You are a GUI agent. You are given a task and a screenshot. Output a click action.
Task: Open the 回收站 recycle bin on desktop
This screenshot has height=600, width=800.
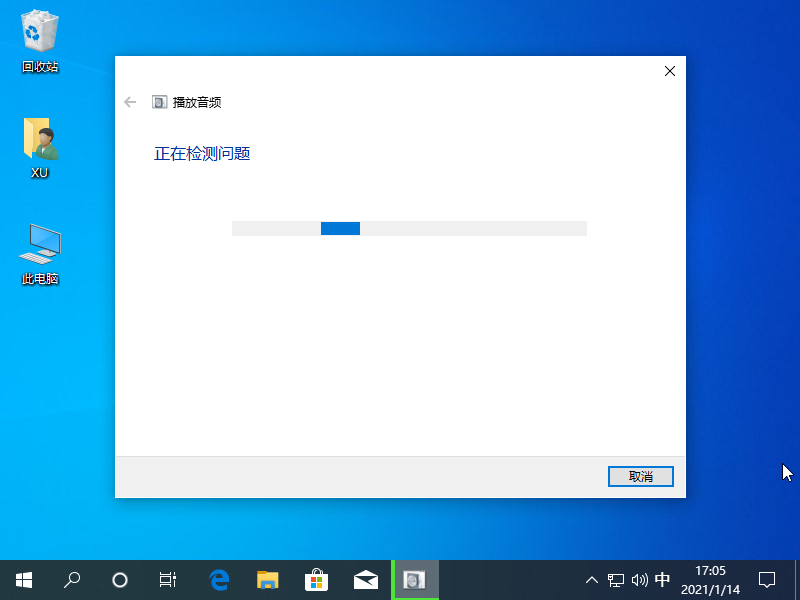coord(38,35)
